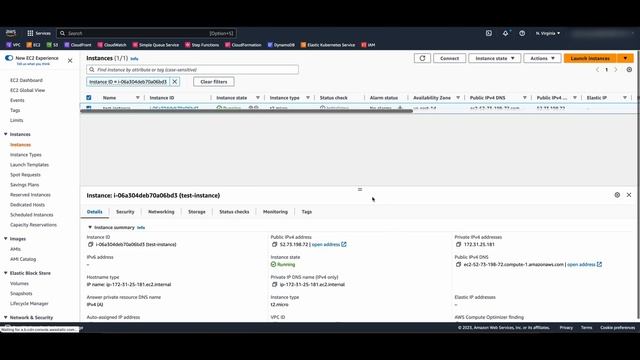Open CloudWatch bookmark in favorites bar
Screen dimensions: 640x360
(112, 45)
